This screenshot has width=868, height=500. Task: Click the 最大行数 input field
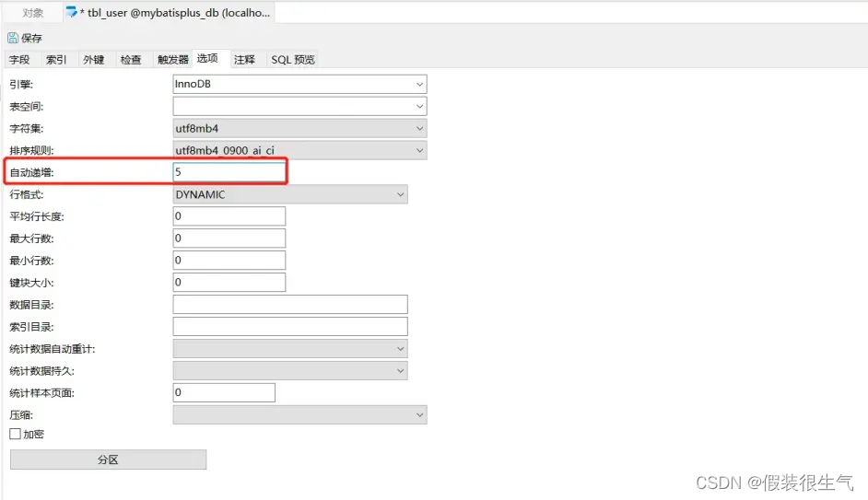click(229, 238)
